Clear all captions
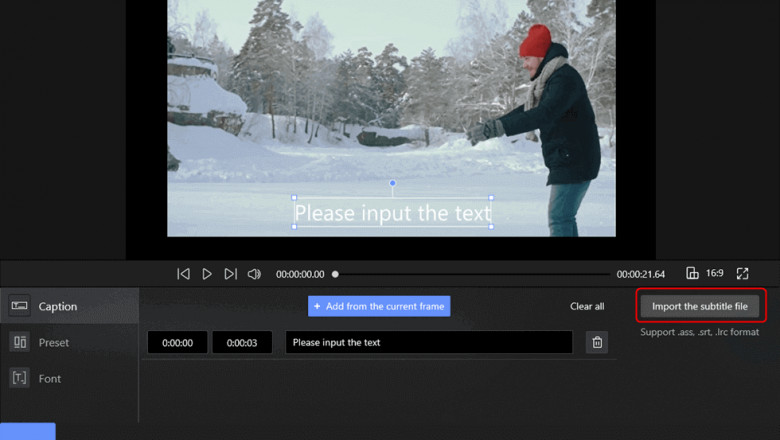 click(587, 306)
